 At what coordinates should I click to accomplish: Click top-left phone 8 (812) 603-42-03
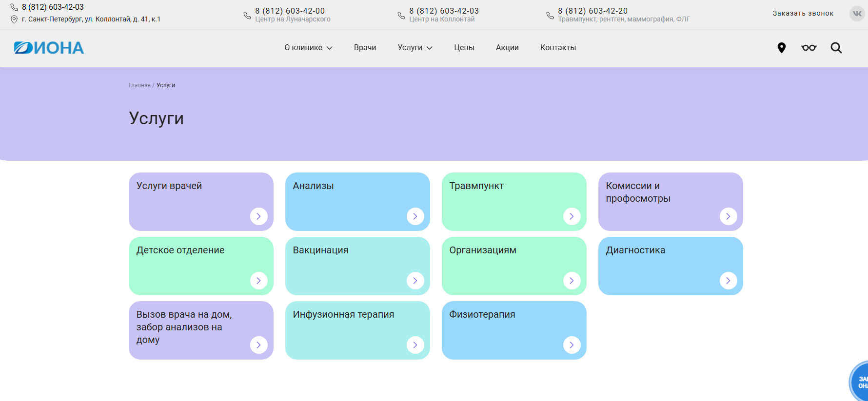tap(53, 7)
